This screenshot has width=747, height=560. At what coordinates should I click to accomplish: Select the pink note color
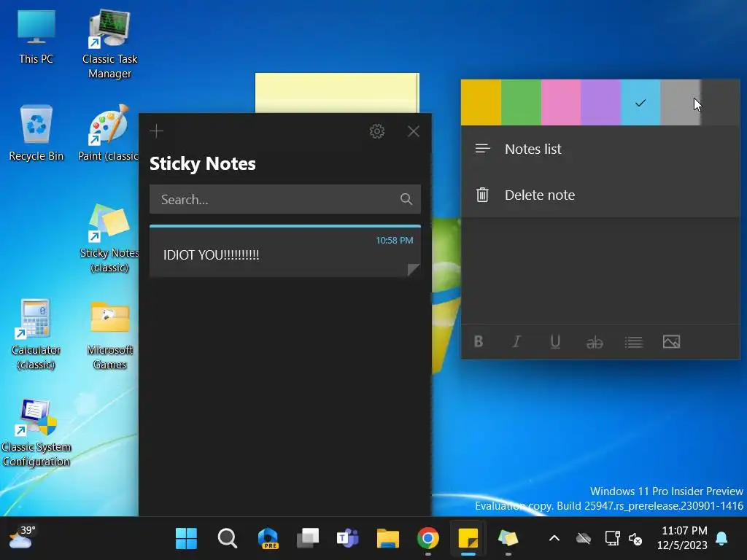[x=561, y=102]
